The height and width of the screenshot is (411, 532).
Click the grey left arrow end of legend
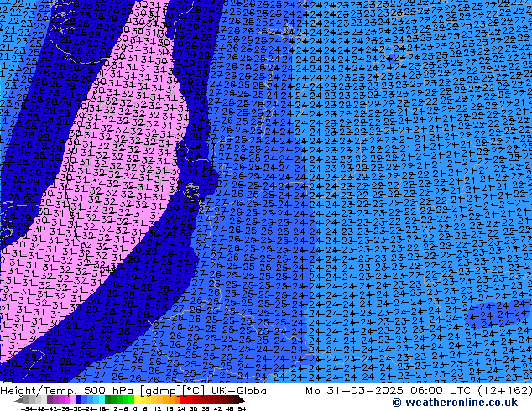click(x=19, y=400)
